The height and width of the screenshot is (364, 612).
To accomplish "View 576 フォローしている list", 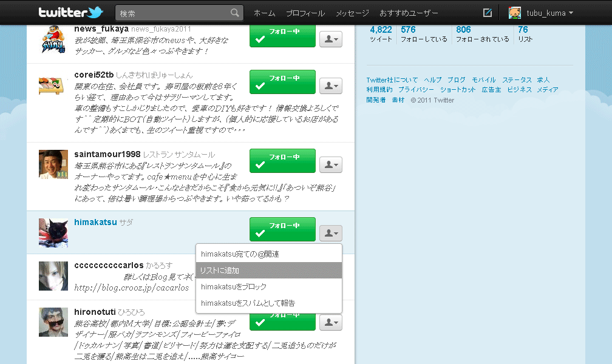I will [x=424, y=34].
